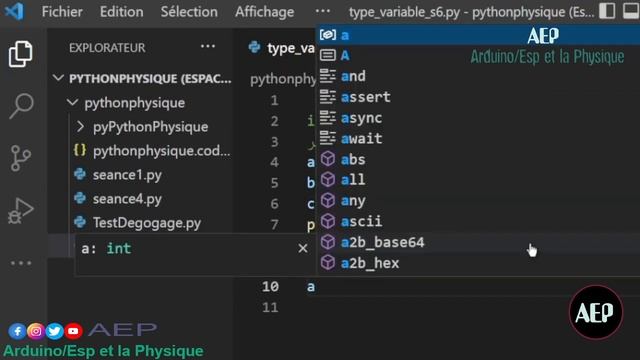Pick the 'any' function suggestion
This screenshot has height=360, width=640.
(x=478, y=201)
